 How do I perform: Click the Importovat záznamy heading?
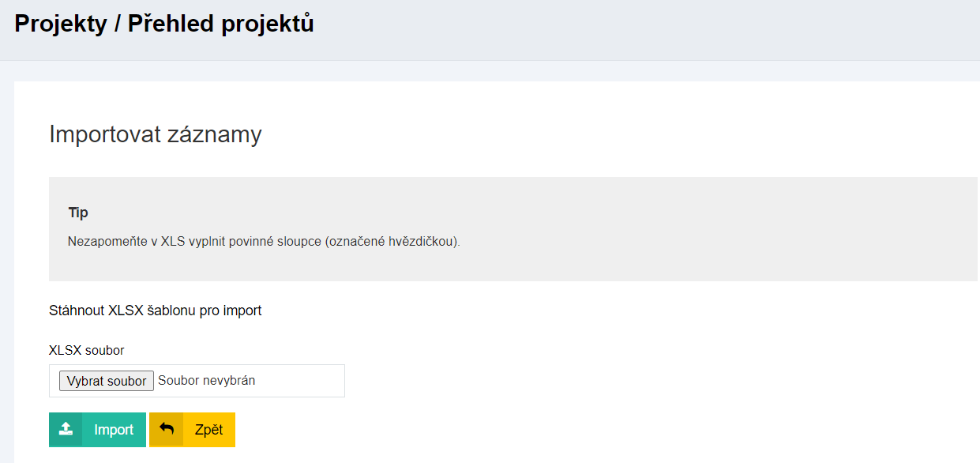(155, 134)
